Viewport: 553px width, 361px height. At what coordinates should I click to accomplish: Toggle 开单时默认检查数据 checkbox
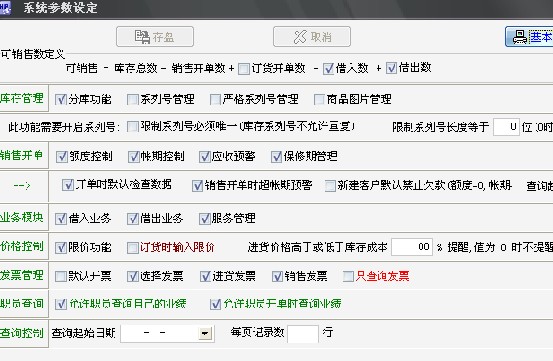coord(68,185)
